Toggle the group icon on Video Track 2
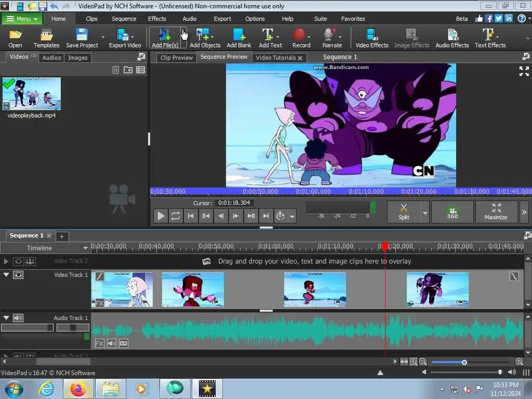 (x=30, y=261)
